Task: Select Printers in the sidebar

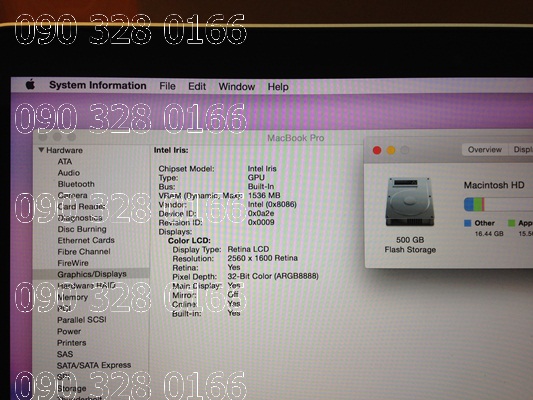Action: [x=71, y=343]
